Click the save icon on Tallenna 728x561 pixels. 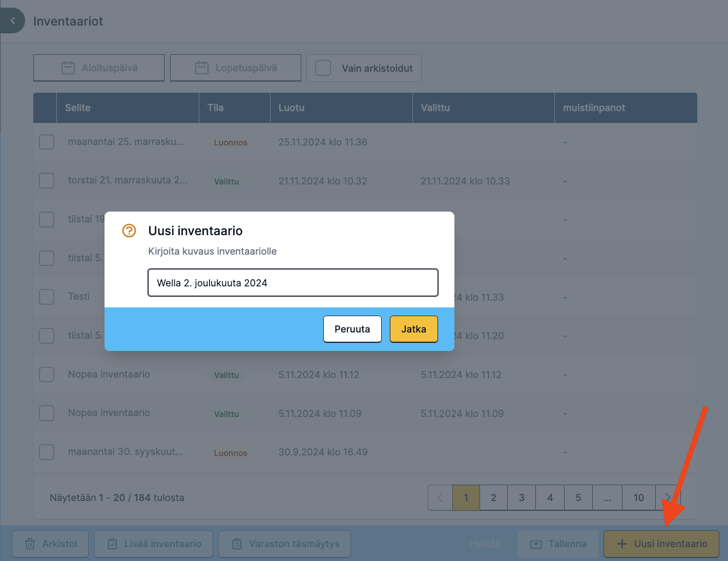(536, 544)
